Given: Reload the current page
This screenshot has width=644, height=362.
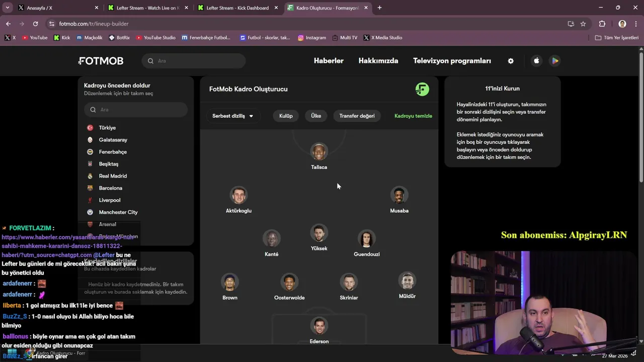Looking at the screenshot, I should coord(35,24).
